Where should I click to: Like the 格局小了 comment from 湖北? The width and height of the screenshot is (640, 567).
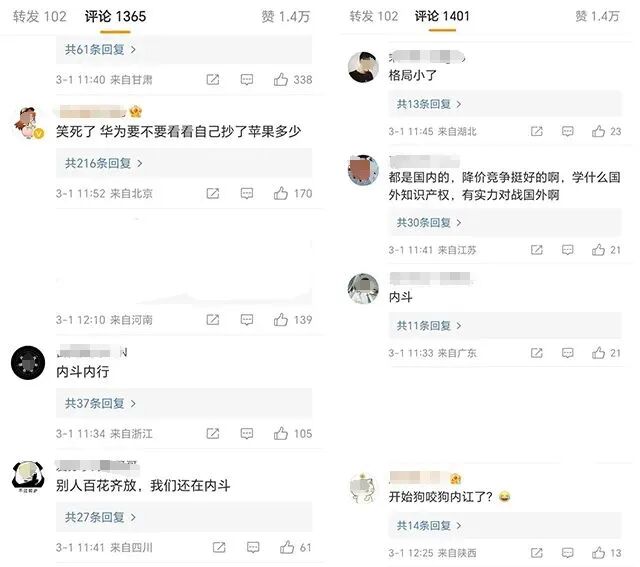point(598,131)
